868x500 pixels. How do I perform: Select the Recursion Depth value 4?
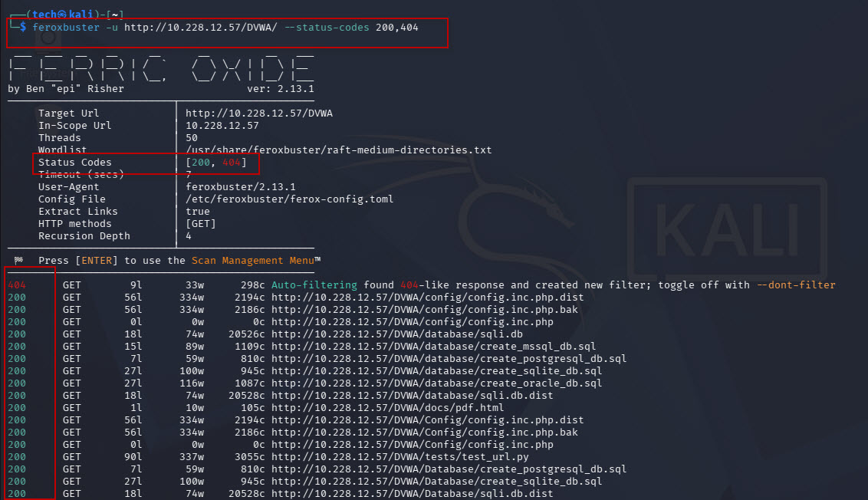pos(188,235)
